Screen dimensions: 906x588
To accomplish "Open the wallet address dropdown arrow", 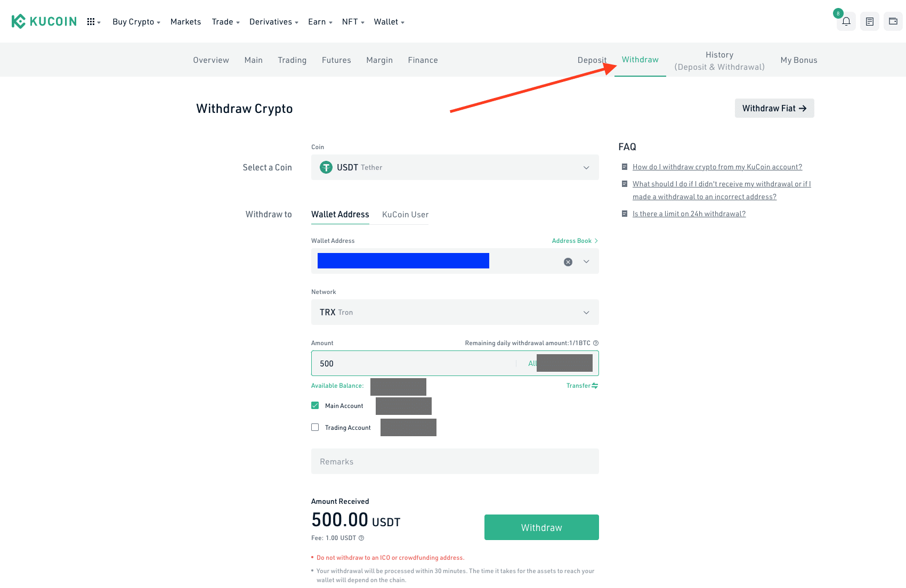I will click(x=586, y=262).
